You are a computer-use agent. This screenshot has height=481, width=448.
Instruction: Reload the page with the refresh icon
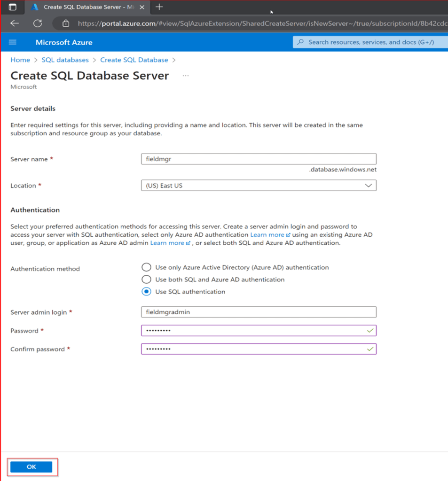pos(38,23)
